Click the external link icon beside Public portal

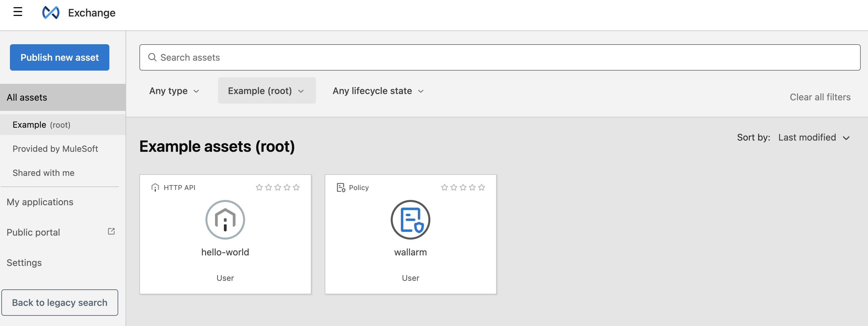click(111, 231)
